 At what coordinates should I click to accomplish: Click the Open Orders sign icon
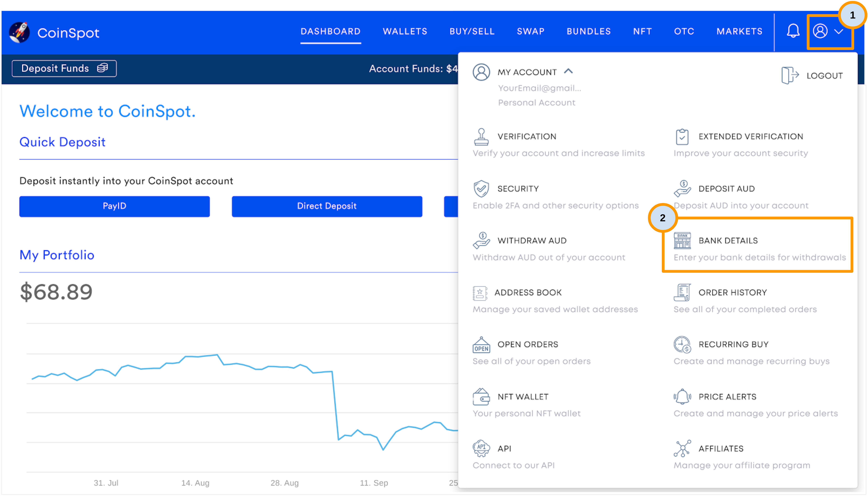[x=481, y=345]
